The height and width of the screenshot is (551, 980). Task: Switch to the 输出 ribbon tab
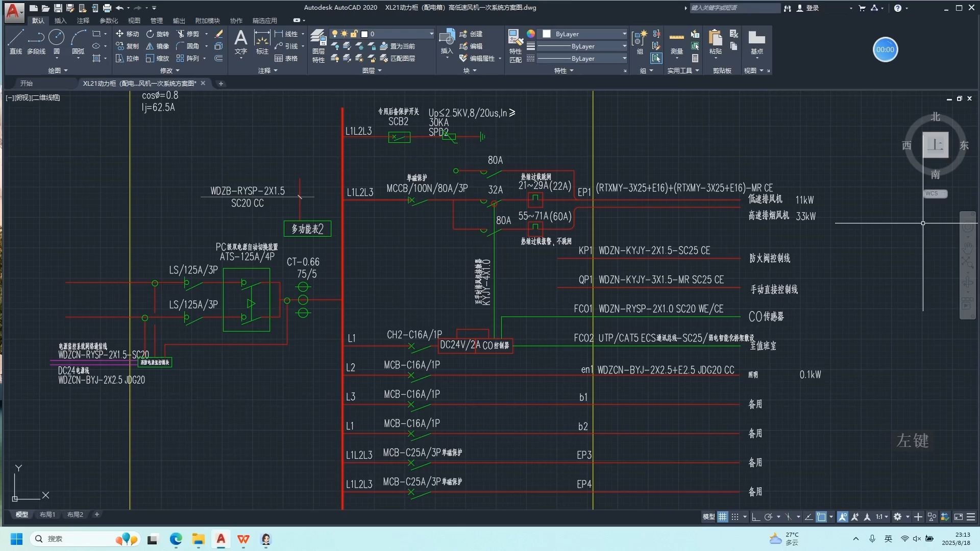coord(179,20)
